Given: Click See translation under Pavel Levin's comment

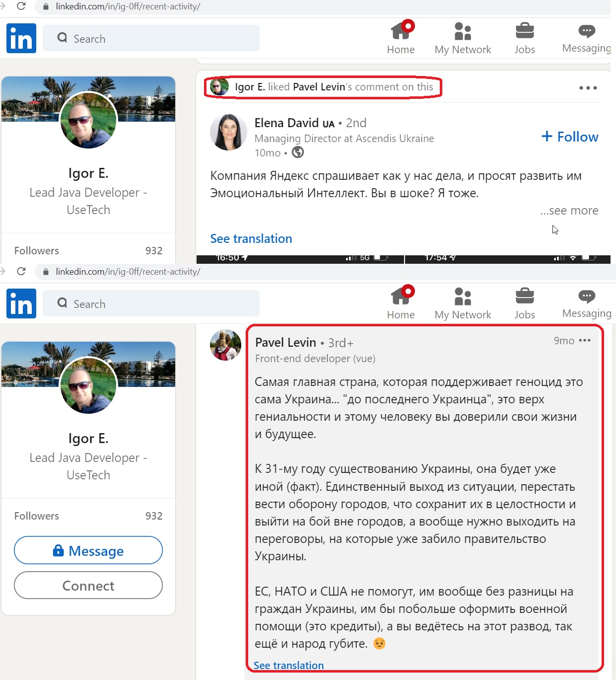Looking at the screenshot, I should tap(288, 665).
